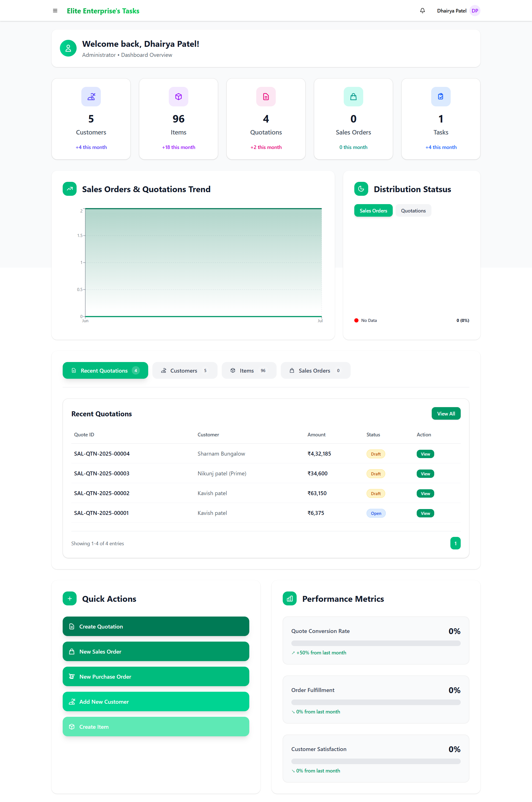Click the Draft badge for Nikunj patel (Prime)
This screenshot has width=532, height=802.
coord(375,474)
